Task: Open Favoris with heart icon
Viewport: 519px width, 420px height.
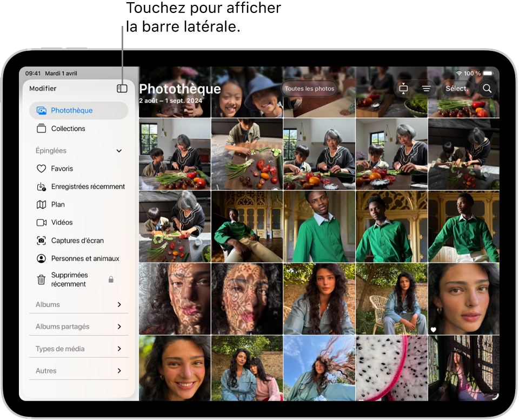Action: [62, 169]
